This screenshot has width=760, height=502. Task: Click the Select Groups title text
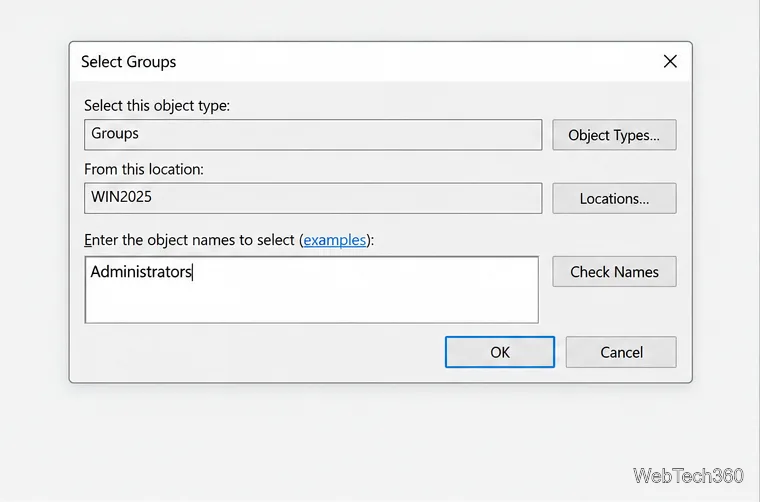[x=128, y=62]
